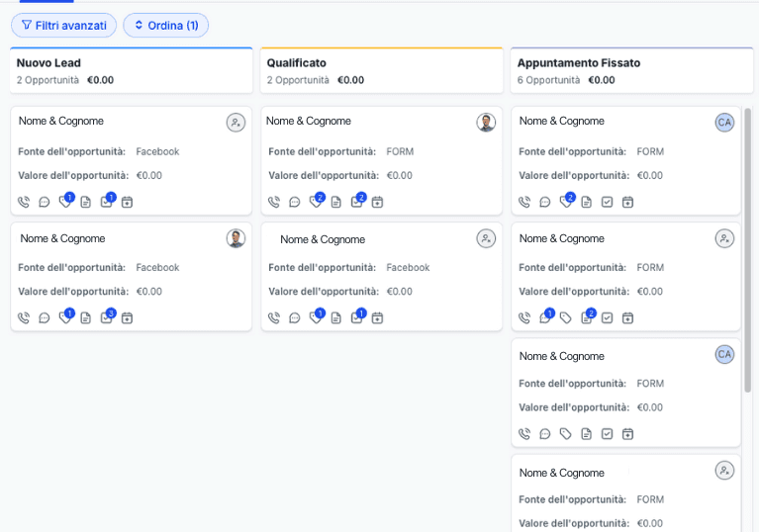Click CA avatar on third Appuntamento Fissato card

(x=724, y=355)
